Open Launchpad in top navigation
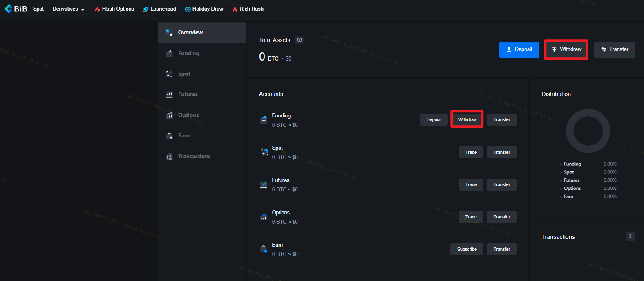This screenshot has height=281, width=644. [x=159, y=9]
